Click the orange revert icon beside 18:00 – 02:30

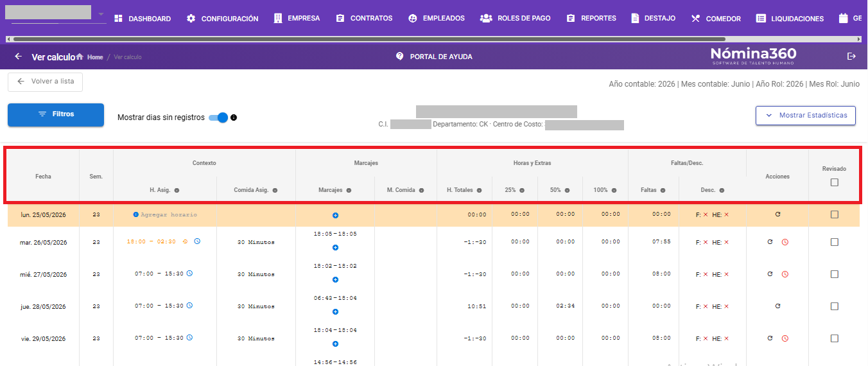(186, 241)
